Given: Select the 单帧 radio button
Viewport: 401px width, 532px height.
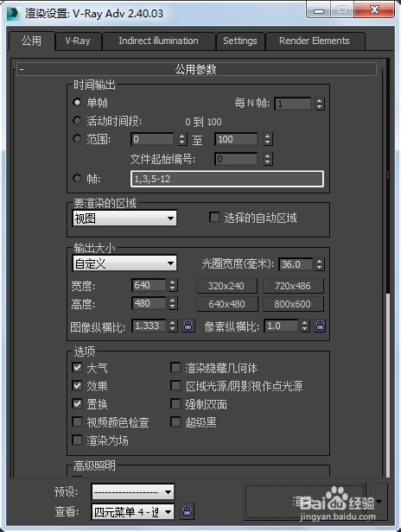Looking at the screenshot, I should click(x=77, y=102).
